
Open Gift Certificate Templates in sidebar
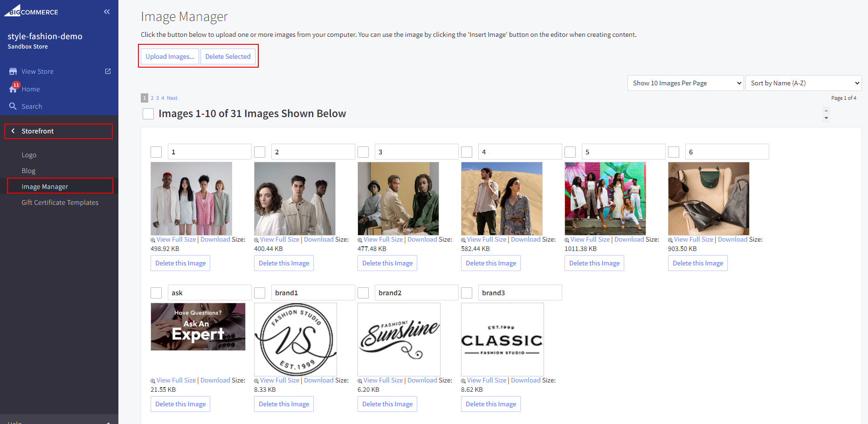(x=60, y=202)
